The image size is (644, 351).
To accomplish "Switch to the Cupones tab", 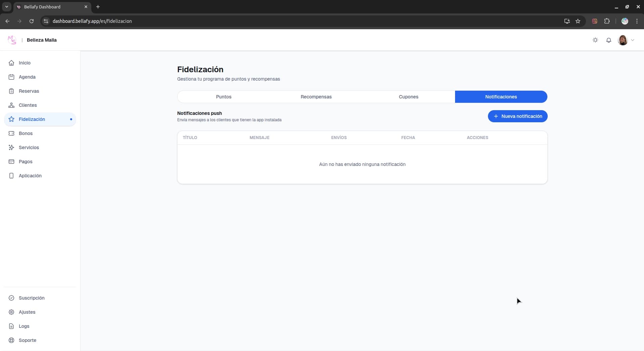I will point(408,97).
